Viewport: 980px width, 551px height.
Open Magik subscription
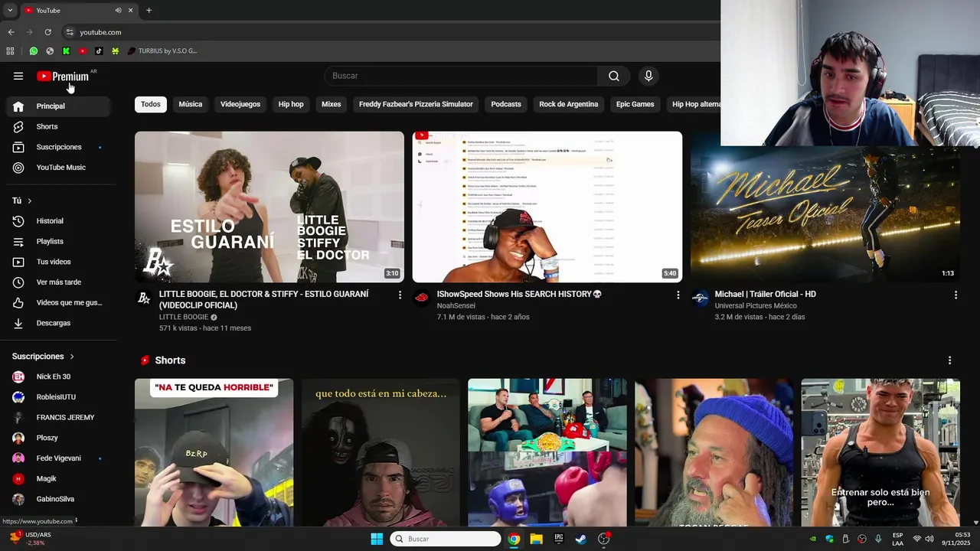click(x=58, y=478)
